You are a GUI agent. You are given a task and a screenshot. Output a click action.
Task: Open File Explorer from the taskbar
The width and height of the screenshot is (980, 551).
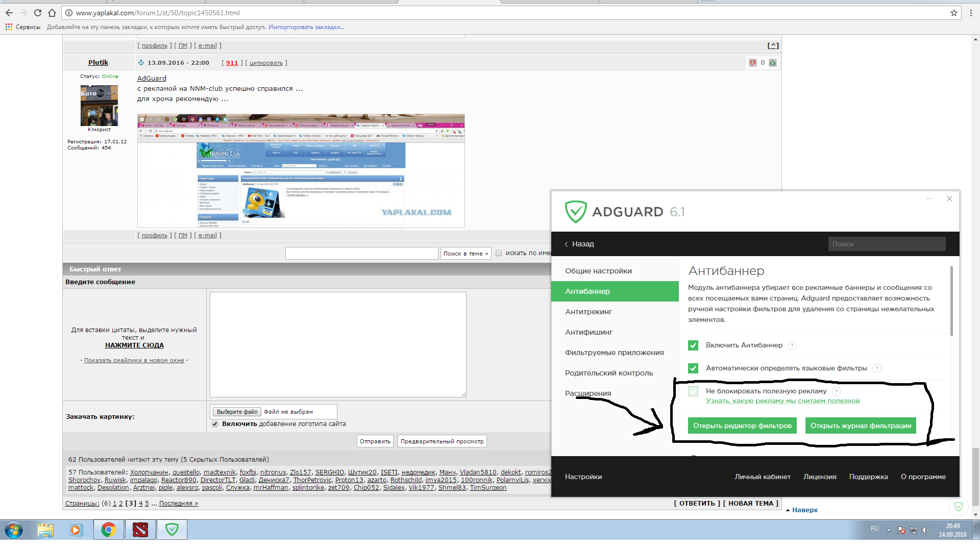coord(45,530)
